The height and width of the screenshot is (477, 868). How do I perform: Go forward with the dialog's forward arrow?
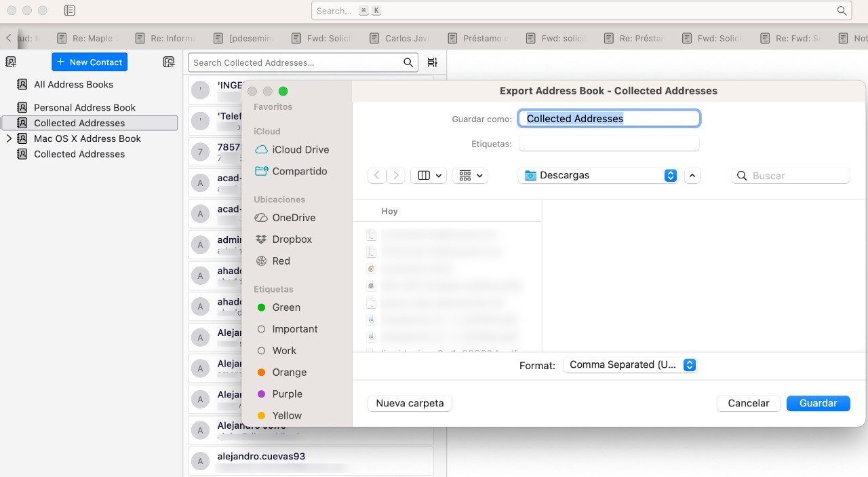pyautogui.click(x=396, y=175)
